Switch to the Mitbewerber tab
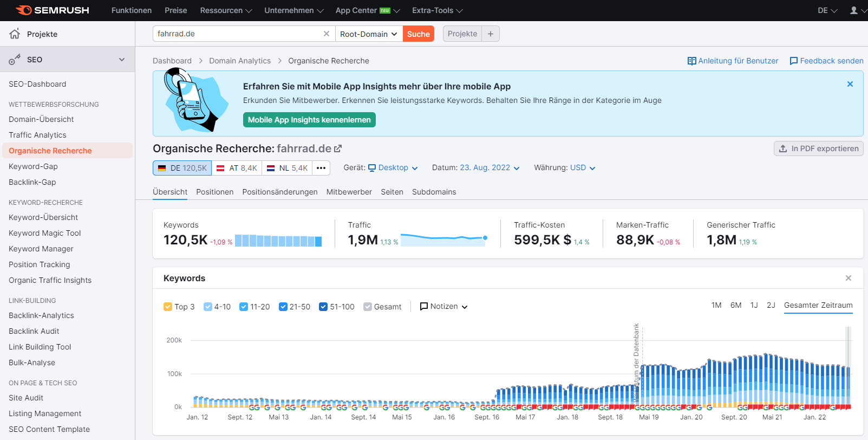The image size is (868, 440). 349,192
